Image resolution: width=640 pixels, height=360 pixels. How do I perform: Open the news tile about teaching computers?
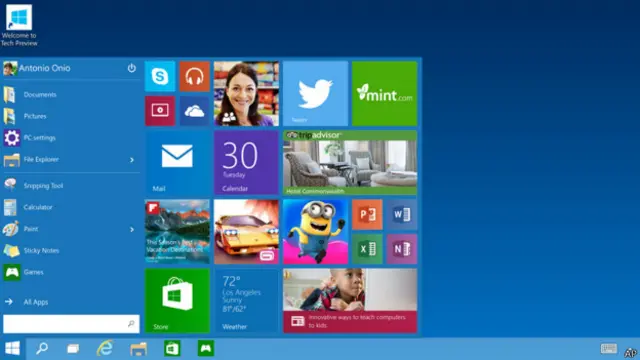tap(350, 300)
